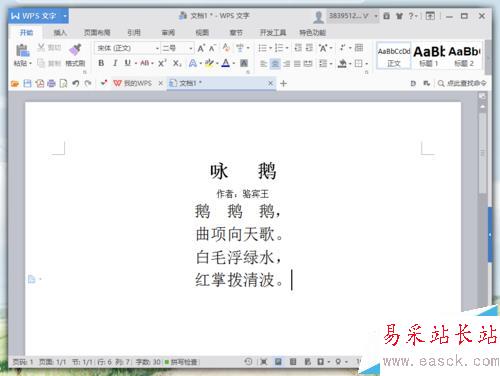Open the 开发工具 ribbon tab
Viewport: 500px width, 376px height.
pos(273,33)
